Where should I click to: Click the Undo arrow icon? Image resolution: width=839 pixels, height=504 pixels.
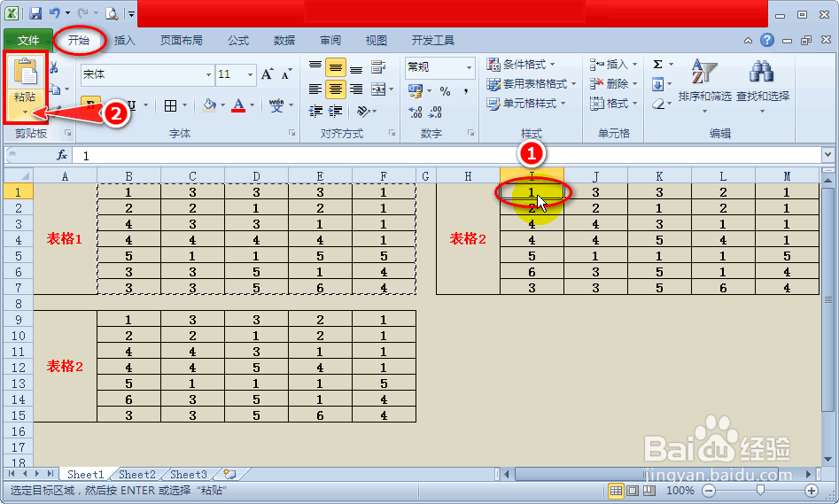coord(55,12)
